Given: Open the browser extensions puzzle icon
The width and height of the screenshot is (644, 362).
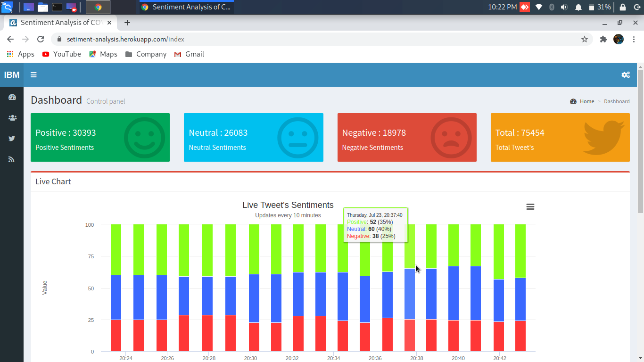Looking at the screenshot, I should click(x=603, y=39).
